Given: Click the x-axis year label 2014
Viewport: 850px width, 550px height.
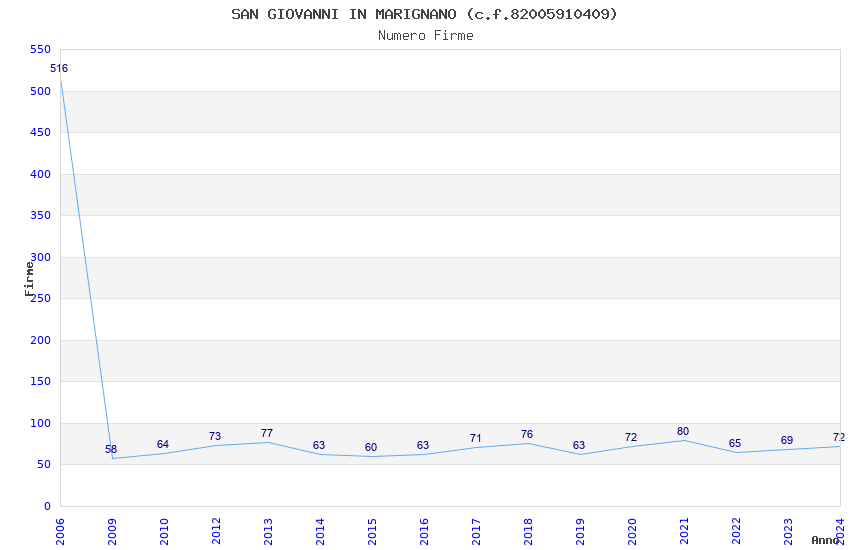Looking at the screenshot, I should (x=320, y=532).
